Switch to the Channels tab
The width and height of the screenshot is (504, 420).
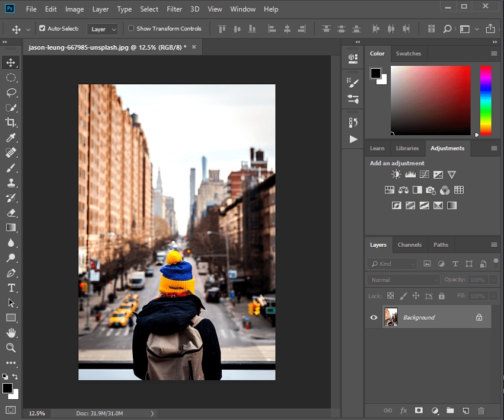[409, 244]
